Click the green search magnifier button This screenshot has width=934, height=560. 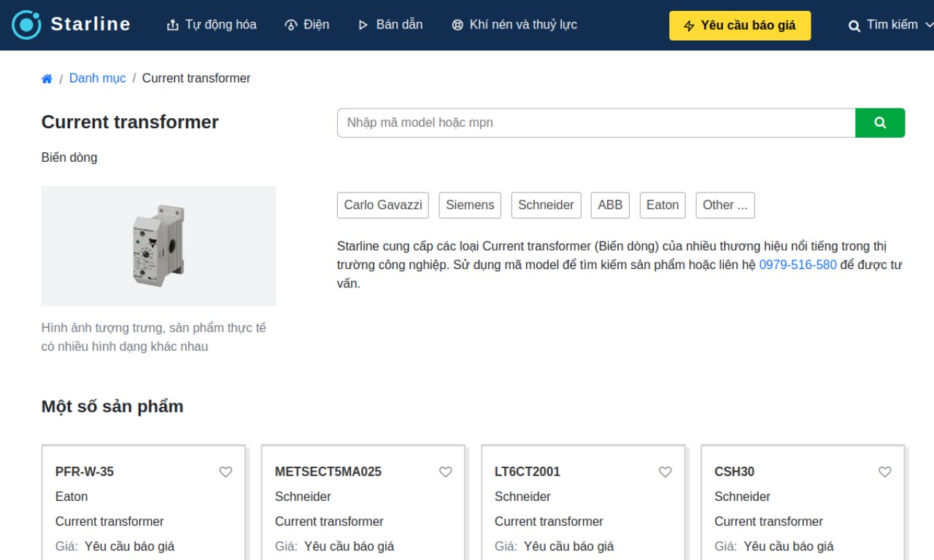pyautogui.click(x=880, y=122)
